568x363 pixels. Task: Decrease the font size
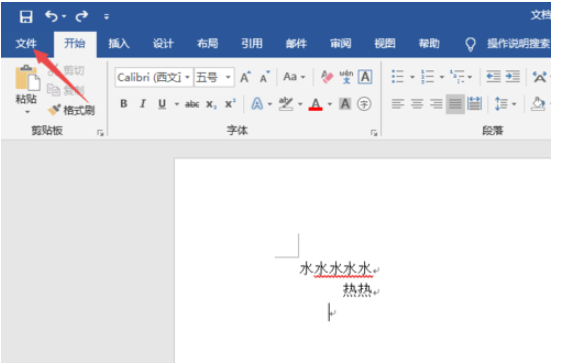pos(265,77)
